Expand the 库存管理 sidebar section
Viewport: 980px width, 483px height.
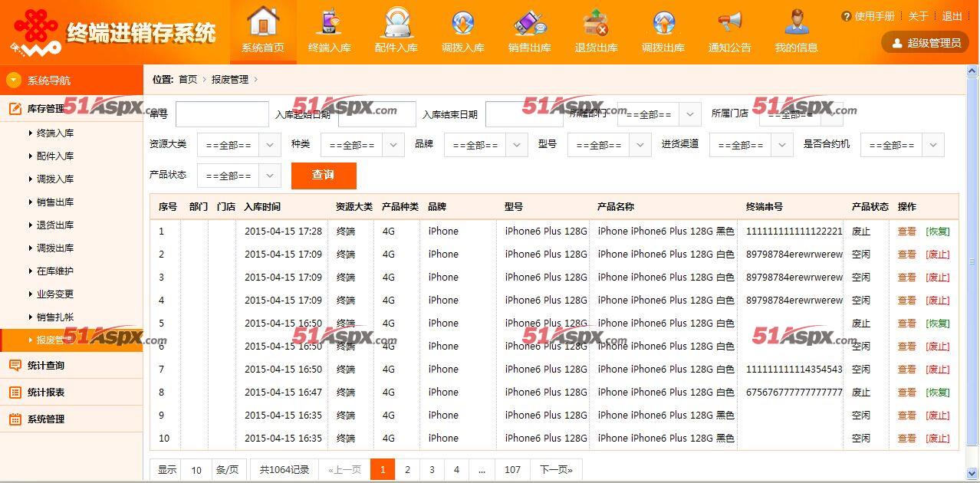(x=71, y=108)
